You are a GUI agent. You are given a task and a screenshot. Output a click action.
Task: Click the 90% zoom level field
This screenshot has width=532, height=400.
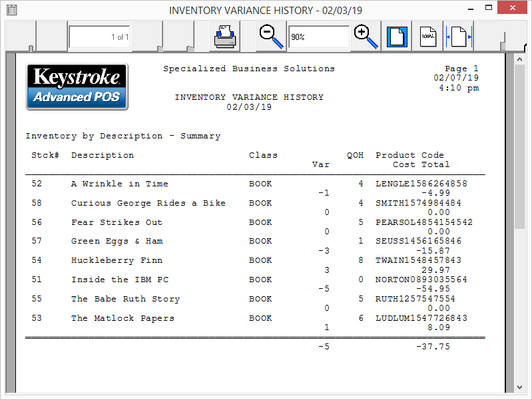coord(318,37)
